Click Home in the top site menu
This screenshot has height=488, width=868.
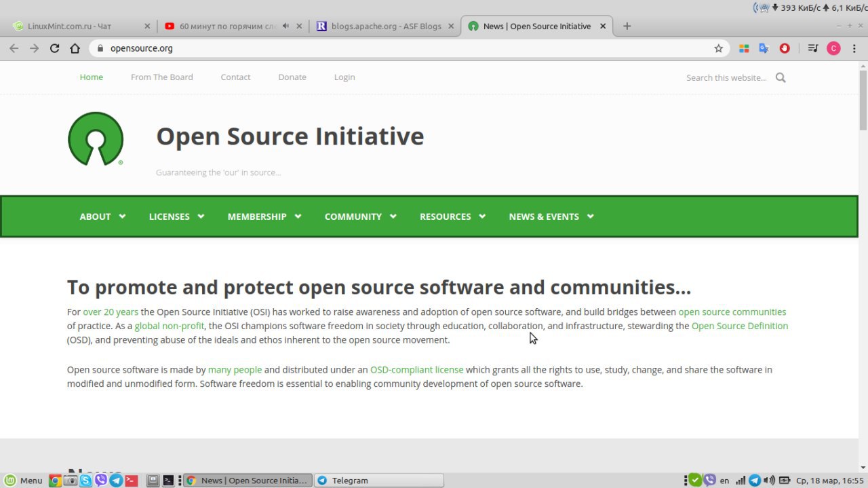92,77
